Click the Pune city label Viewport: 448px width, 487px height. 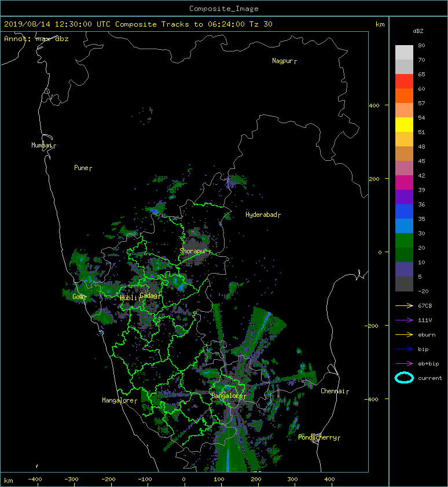[81, 168]
